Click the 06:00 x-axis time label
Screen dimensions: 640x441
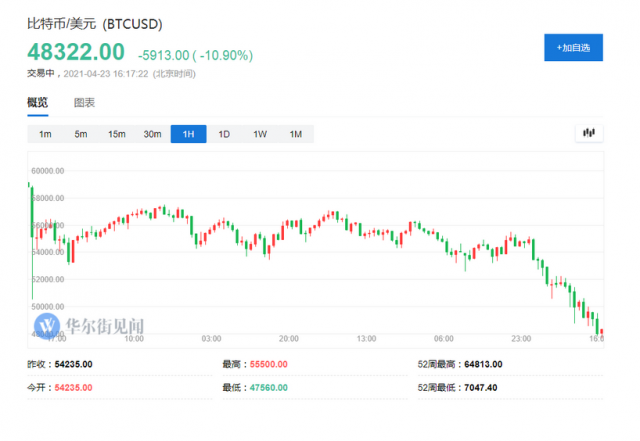444,339
